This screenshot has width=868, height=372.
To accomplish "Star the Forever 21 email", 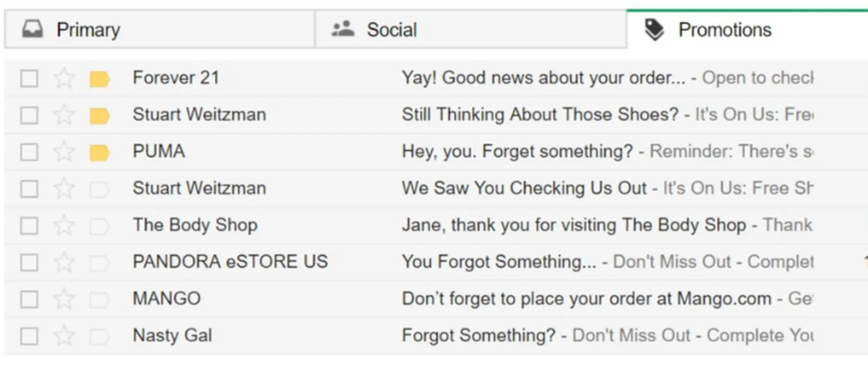I will [x=63, y=78].
